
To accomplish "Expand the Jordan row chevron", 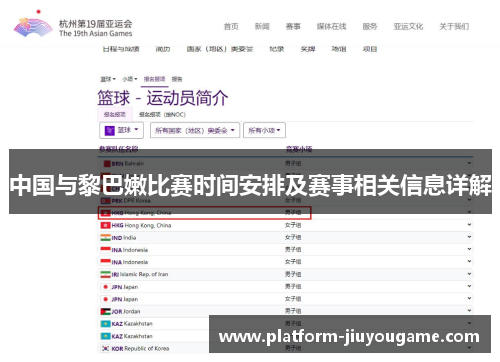I will [x=469, y=311].
